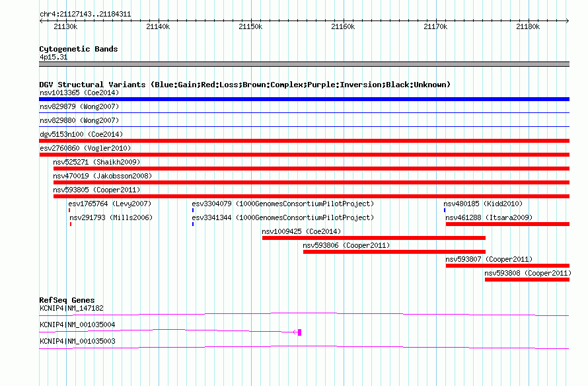Click the small blue esv3304079 gain marker
This screenshot has height=386, width=588.
click(x=193, y=210)
